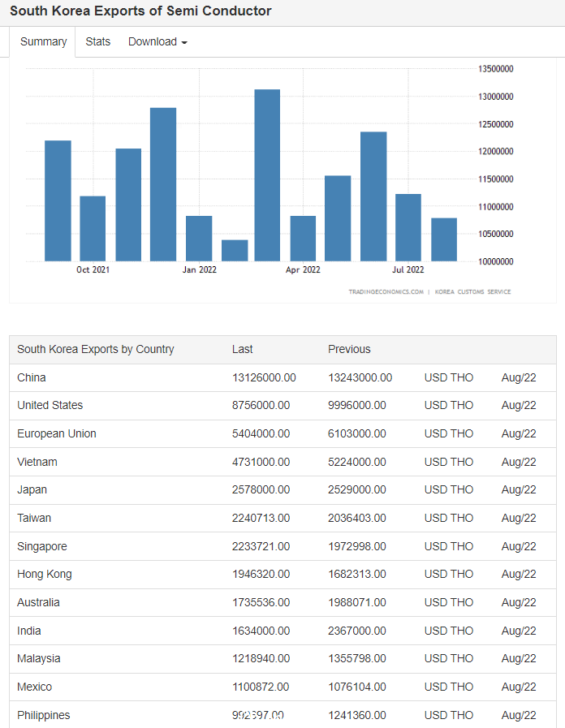The height and width of the screenshot is (728, 565).
Task: Open the Taiwan country link
Action: (34, 518)
